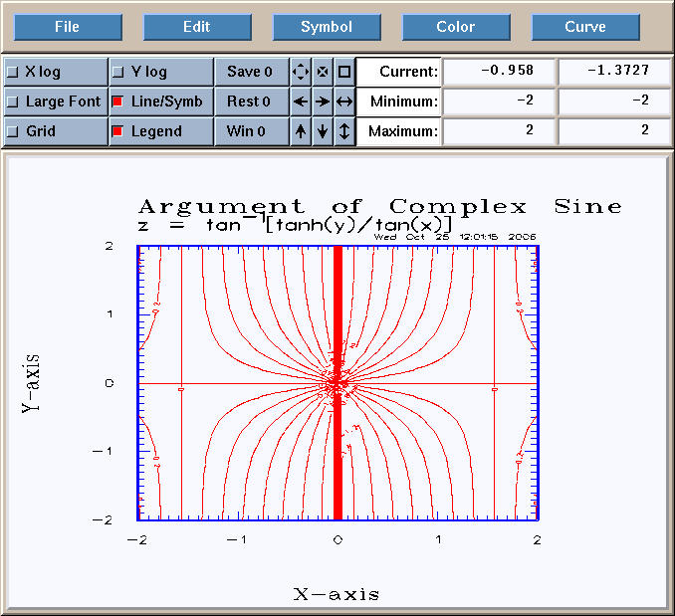Click the vertical double-arrow icon
Viewport: 675px width, 616px height.
(x=344, y=131)
